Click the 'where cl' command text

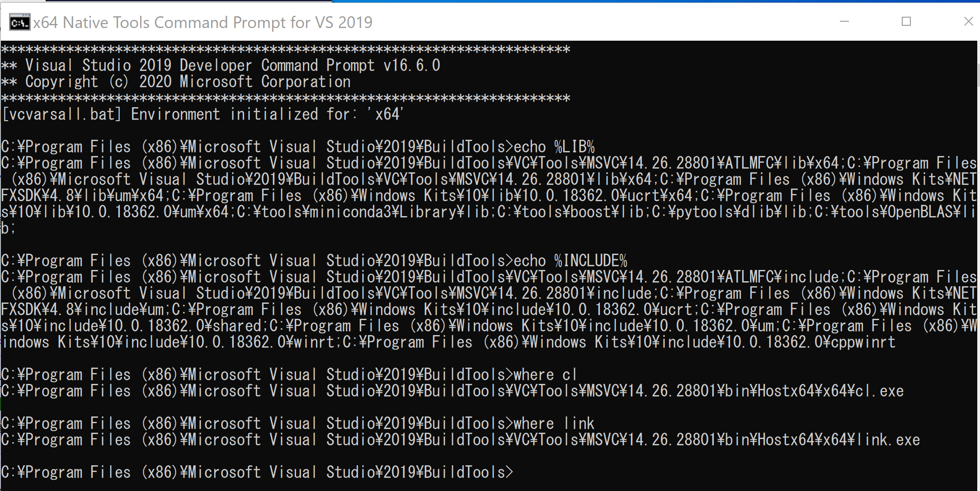coord(545,375)
